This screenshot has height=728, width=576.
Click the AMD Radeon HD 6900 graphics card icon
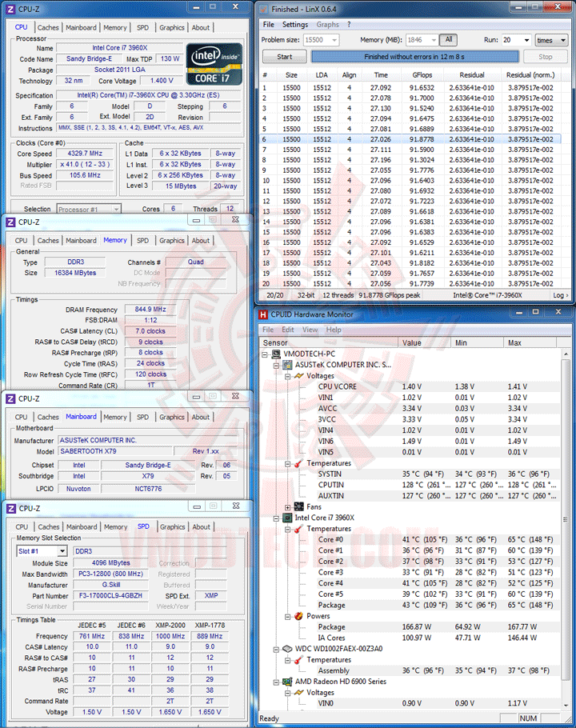point(287,682)
